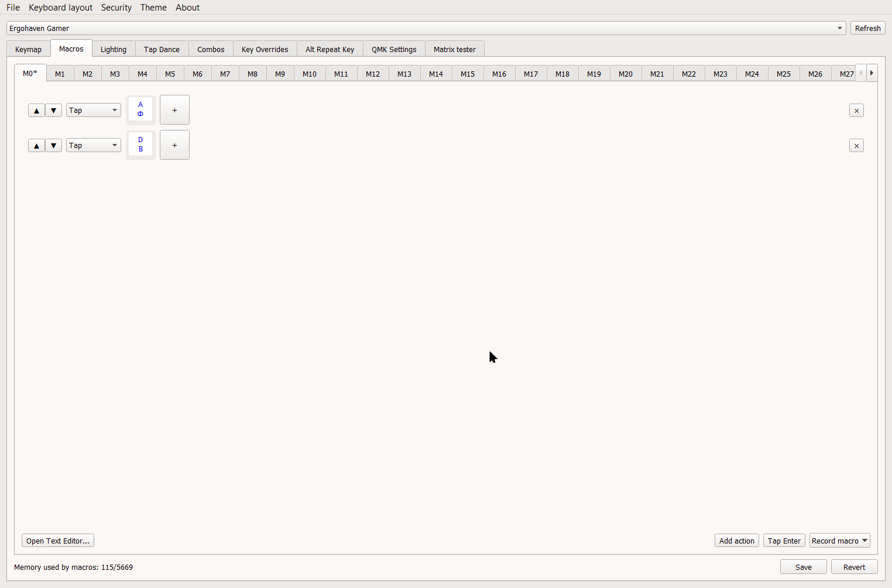This screenshot has width=892, height=588.
Task: Open the Record macro dropdown
Action: pyautogui.click(x=839, y=541)
